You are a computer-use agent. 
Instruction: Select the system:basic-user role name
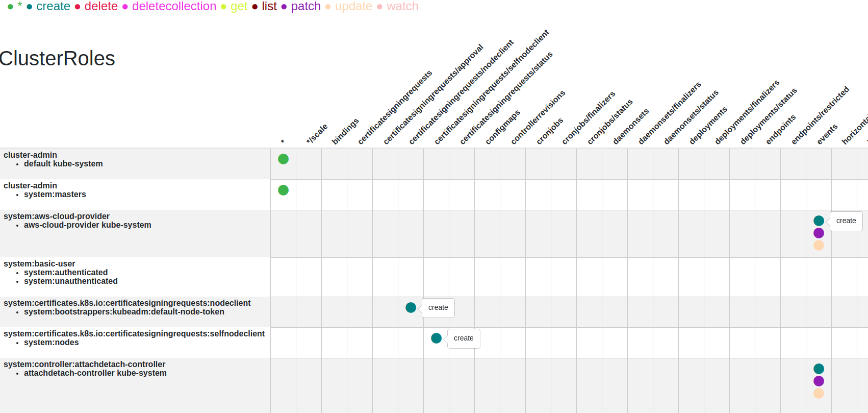point(39,264)
